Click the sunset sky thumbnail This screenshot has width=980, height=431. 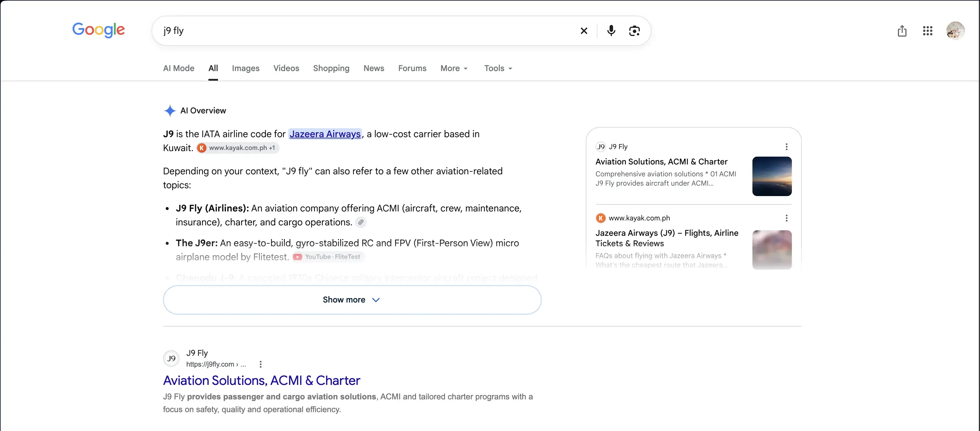[772, 176]
